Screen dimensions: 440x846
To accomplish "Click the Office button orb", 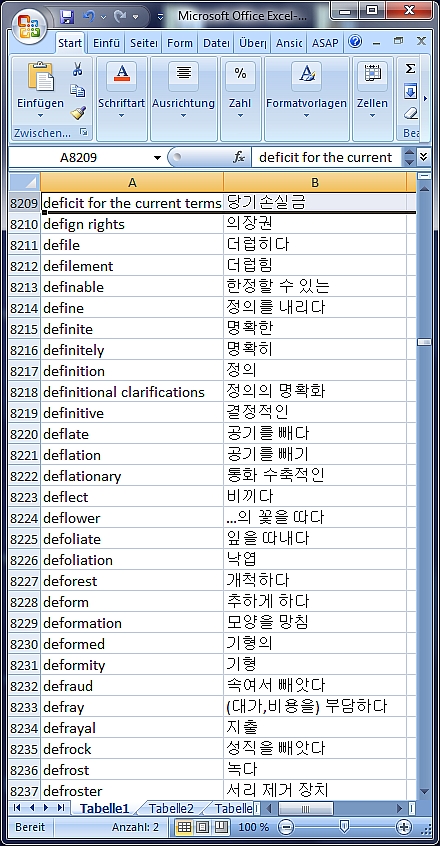I will (x=28, y=28).
